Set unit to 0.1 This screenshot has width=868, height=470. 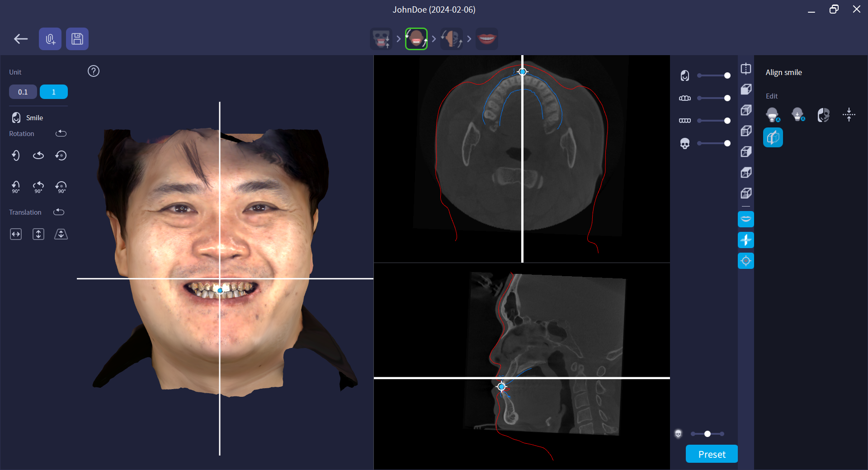point(23,92)
